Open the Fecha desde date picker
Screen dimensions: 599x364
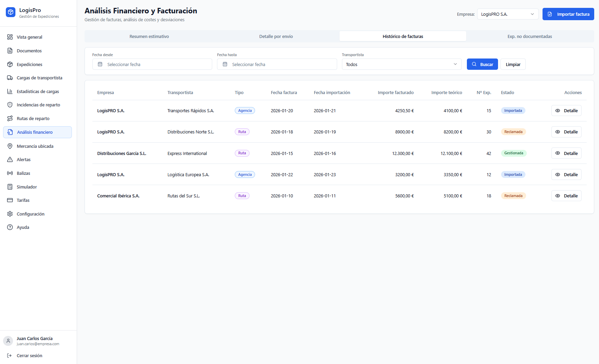[x=152, y=64]
